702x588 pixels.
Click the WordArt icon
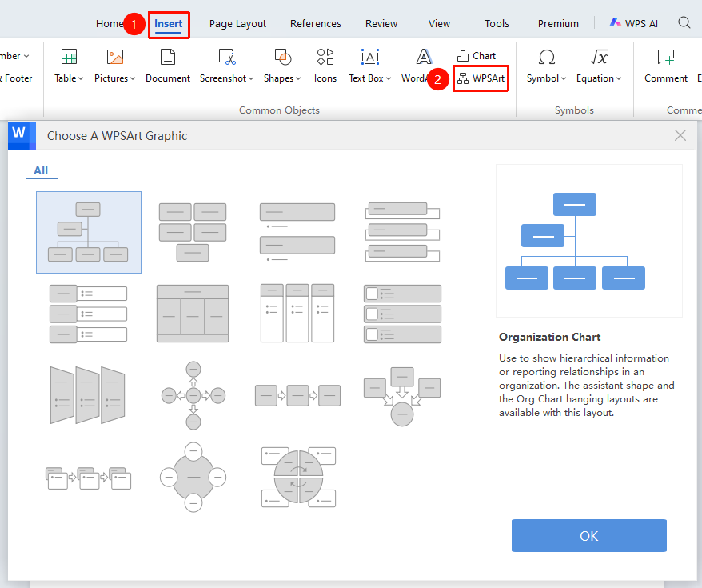point(424,58)
